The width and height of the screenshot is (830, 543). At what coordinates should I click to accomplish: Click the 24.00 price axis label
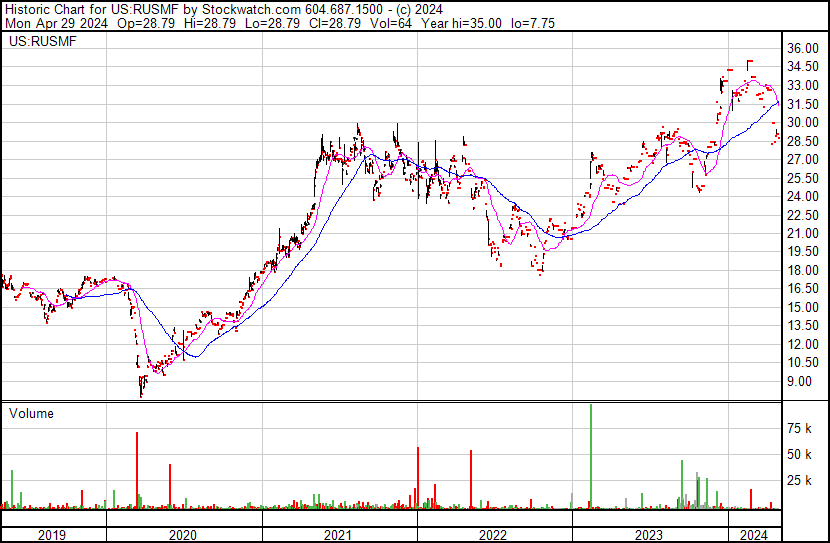pos(801,196)
